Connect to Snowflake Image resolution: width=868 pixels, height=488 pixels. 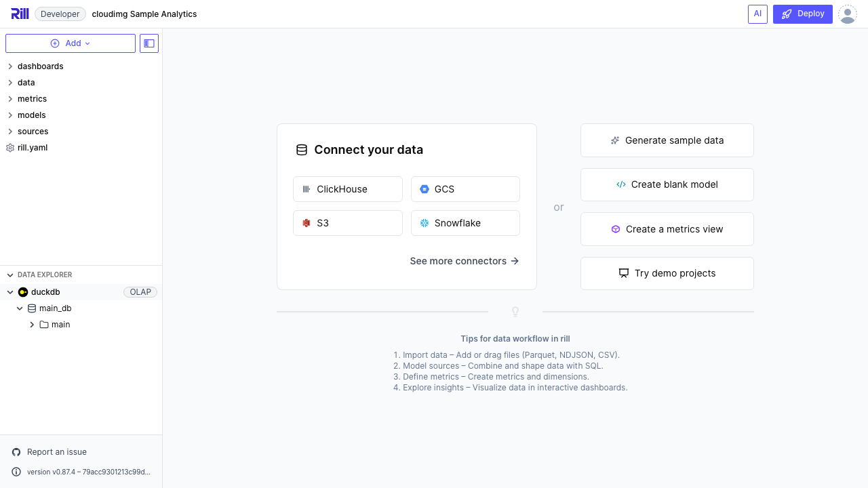point(465,223)
